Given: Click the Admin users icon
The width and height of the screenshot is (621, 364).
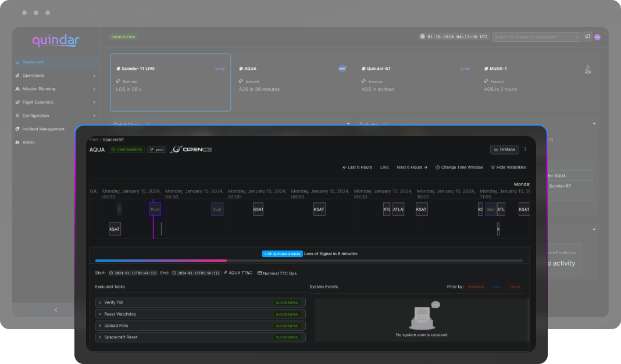Looking at the screenshot, I should coord(17,142).
